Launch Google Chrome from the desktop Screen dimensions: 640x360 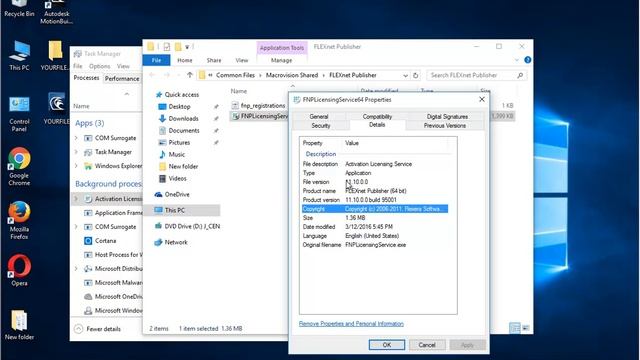coord(19,167)
